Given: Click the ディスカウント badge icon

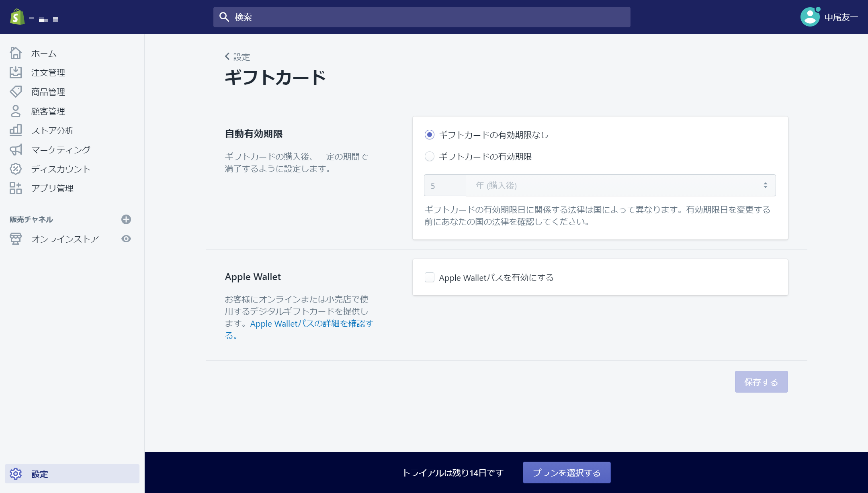Looking at the screenshot, I should click(16, 169).
